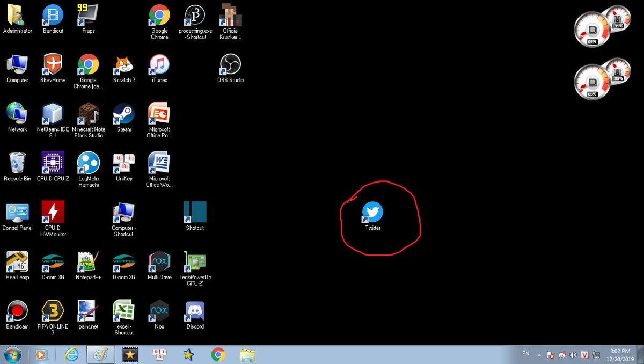Screen dimensions: 644x364
Task: Switch to the Paint window in taskbar
Action: point(100,354)
